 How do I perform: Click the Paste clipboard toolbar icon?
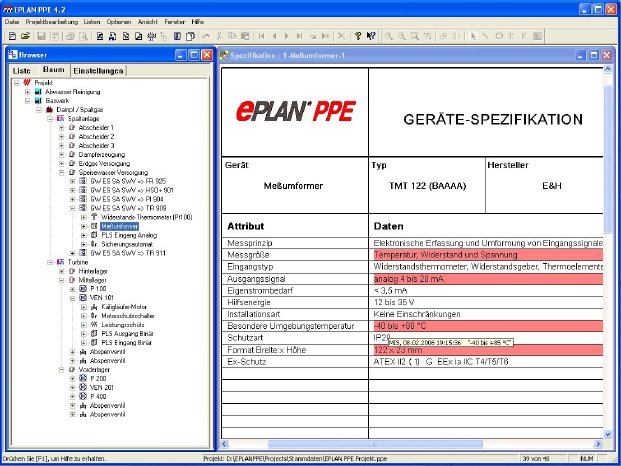coord(245,36)
